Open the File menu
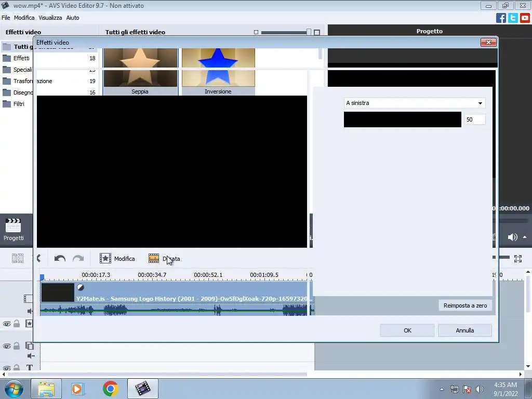This screenshot has width=532, height=399. click(x=6, y=18)
